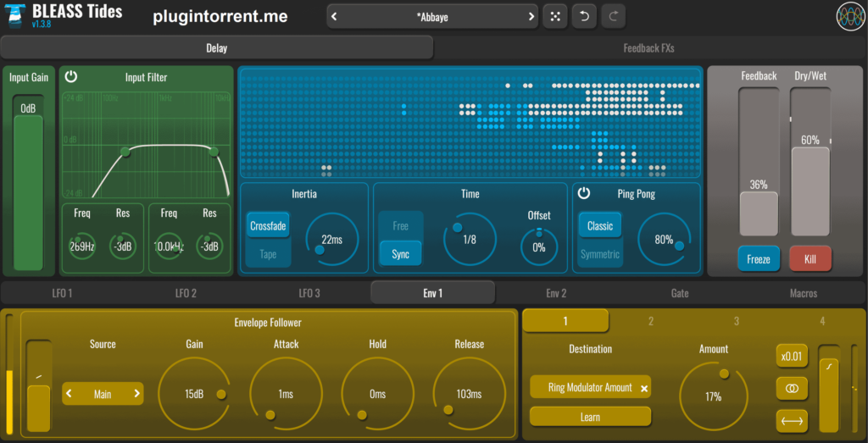The width and height of the screenshot is (868, 443).
Task: Switch to the Delay tab
Action: click(217, 47)
